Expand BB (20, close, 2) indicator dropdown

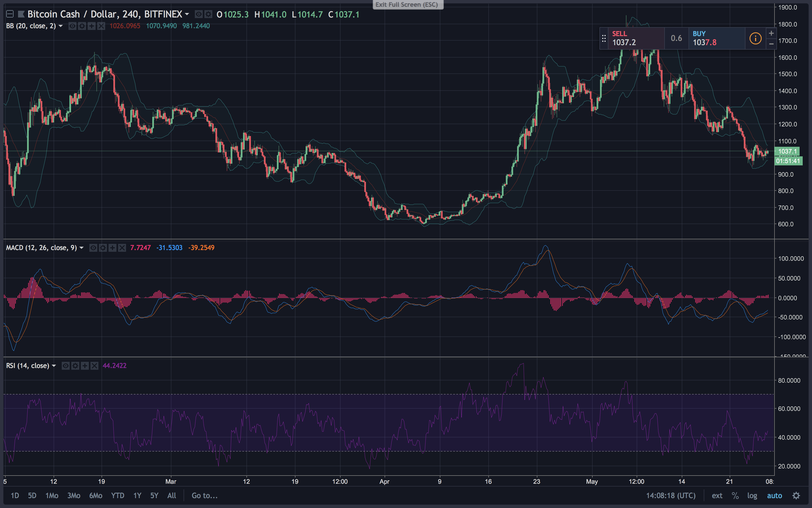click(x=61, y=26)
